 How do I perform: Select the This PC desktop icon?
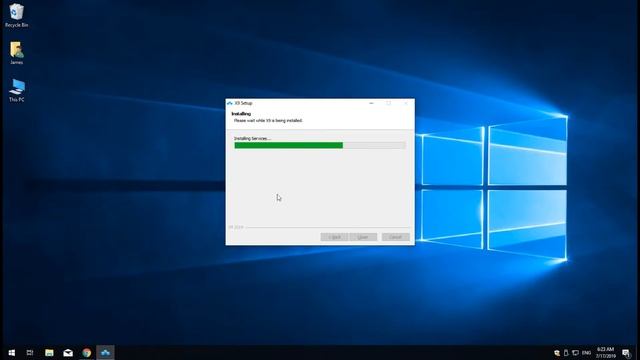pos(16,90)
